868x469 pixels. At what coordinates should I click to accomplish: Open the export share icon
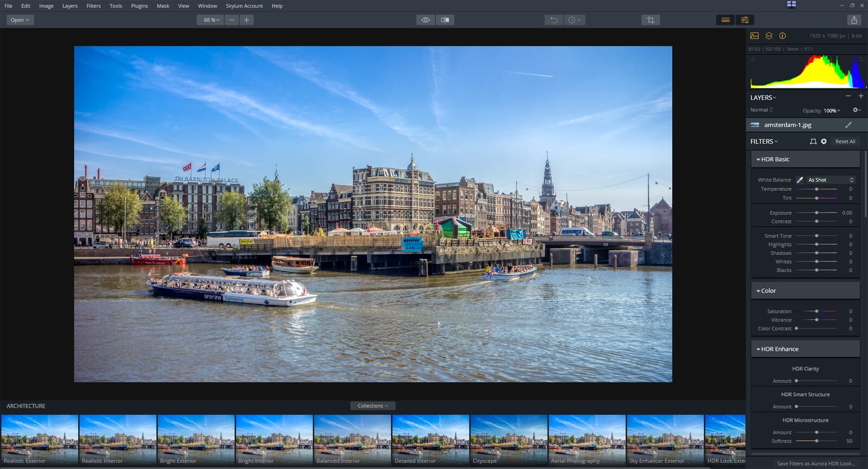854,20
